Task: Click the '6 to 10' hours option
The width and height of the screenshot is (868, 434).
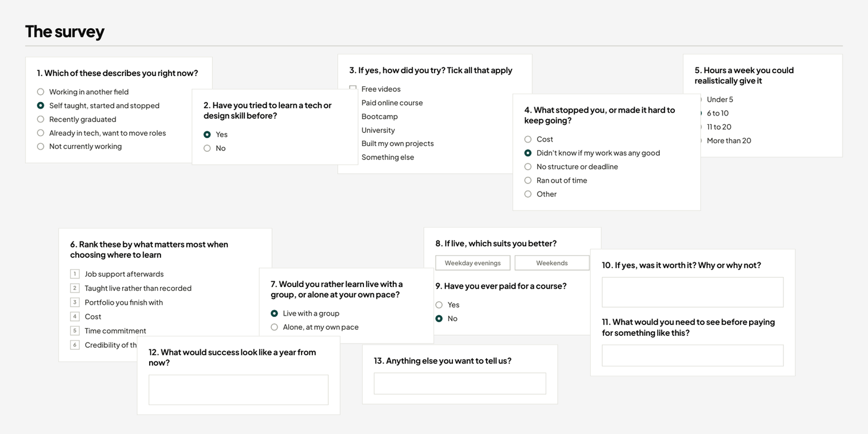Action: pyautogui.click(x=718, y=113)
